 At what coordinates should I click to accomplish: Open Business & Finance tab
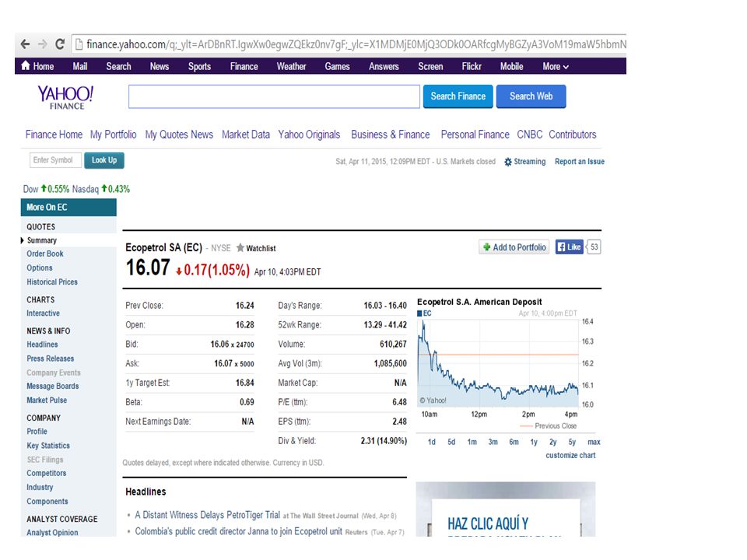(x=390, y=135)
